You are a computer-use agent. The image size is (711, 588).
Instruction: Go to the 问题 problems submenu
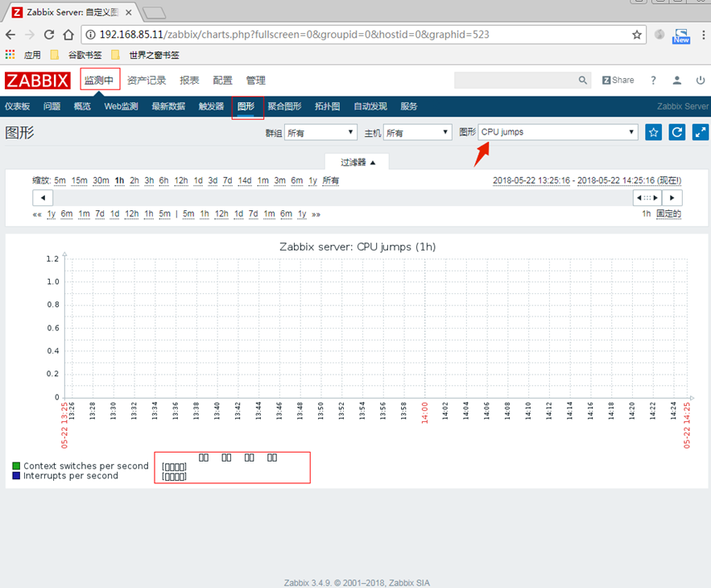click(x=52, y=106)
